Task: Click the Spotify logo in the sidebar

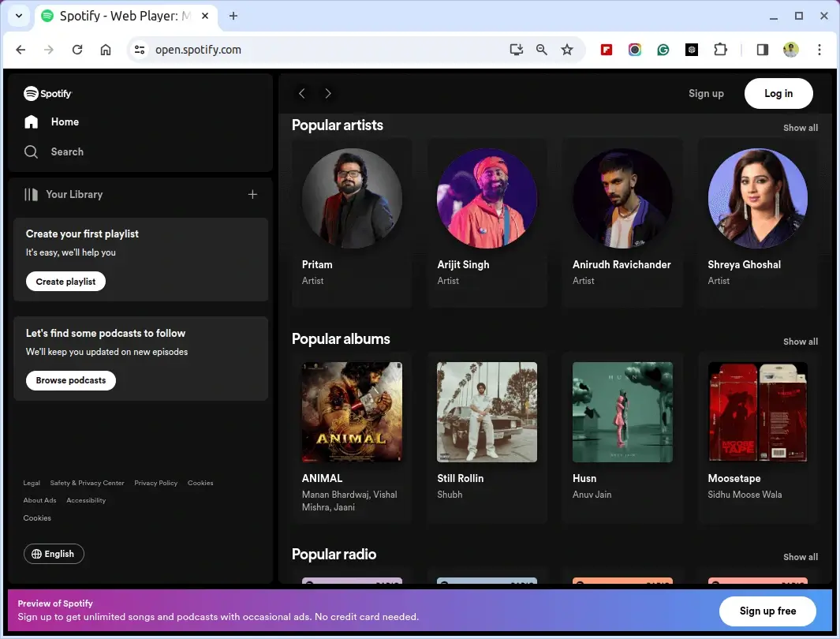Action: click(47, 93)
